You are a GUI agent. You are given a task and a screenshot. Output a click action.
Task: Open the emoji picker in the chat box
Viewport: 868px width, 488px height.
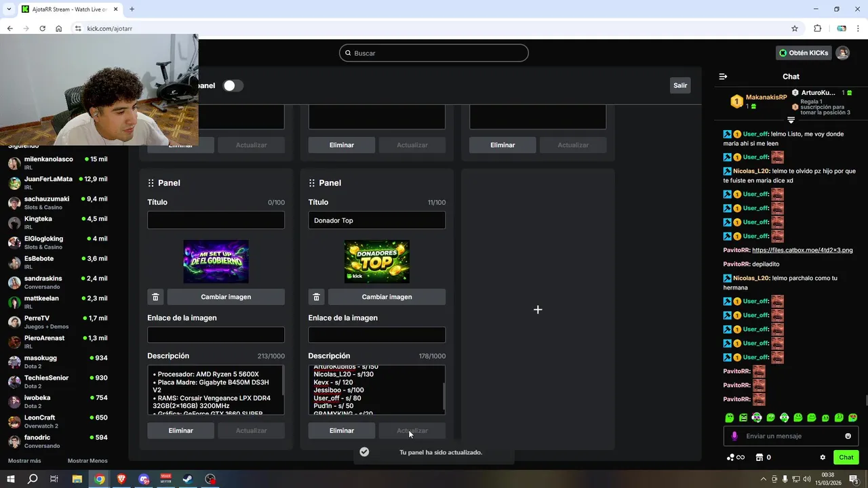point(848,436)
